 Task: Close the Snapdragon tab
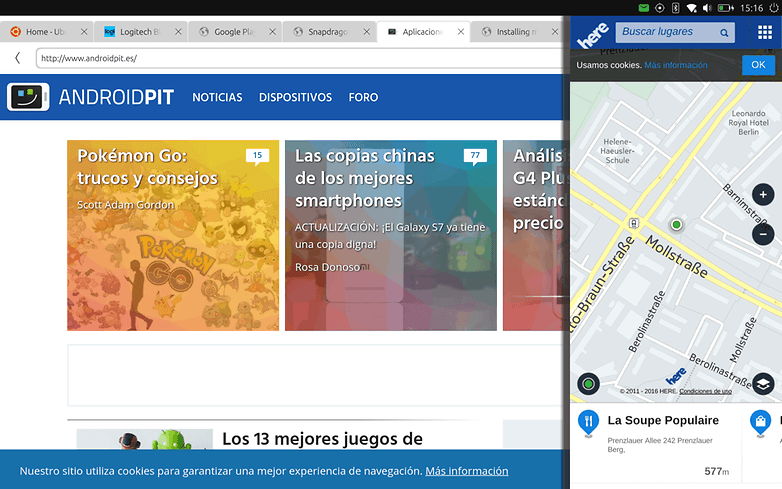(x=367, y=31)
